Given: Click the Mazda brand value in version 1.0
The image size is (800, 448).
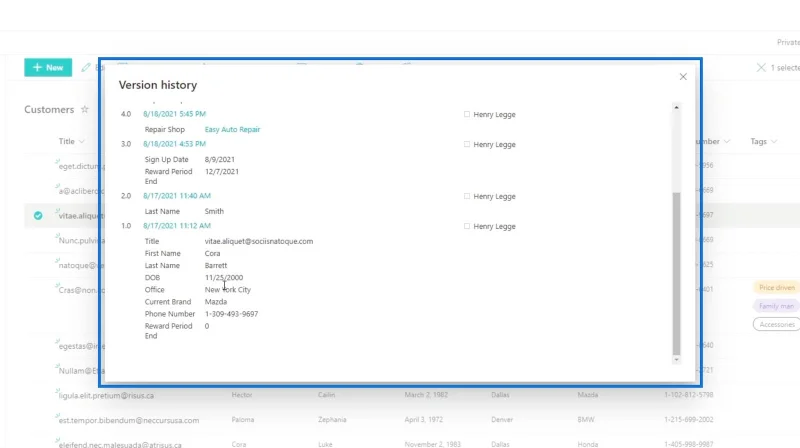Looking at the screenshot, I should [216, 302].
